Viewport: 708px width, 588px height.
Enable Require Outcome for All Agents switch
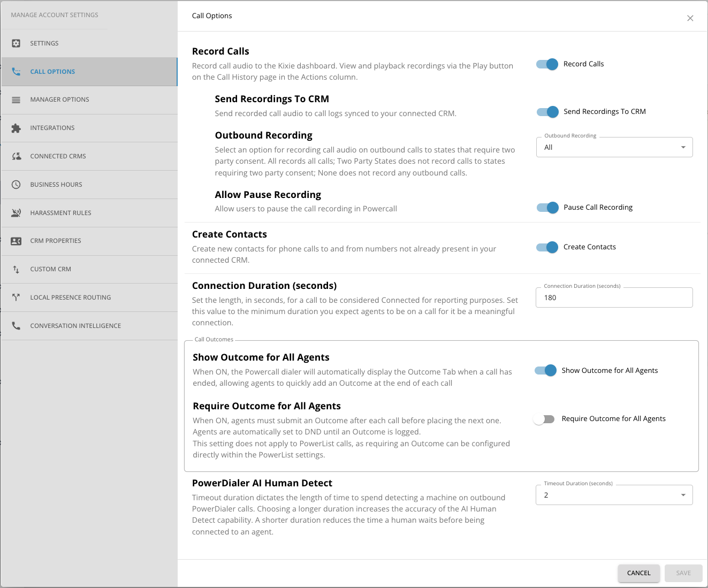[544, 419]
